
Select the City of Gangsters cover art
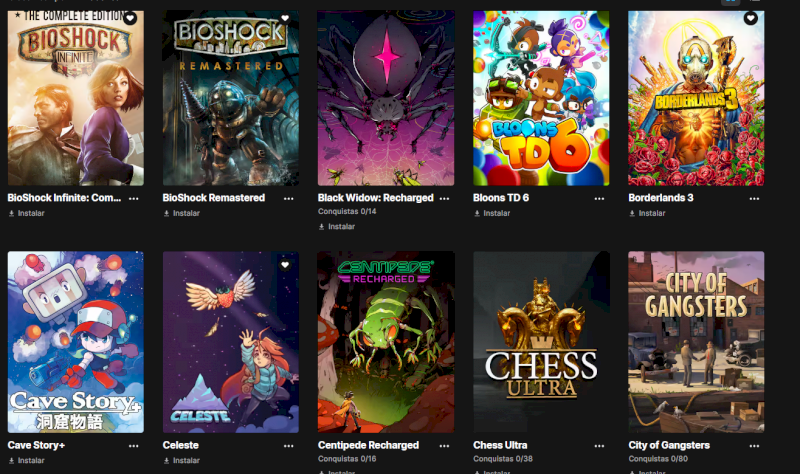(x=696, y=342)
